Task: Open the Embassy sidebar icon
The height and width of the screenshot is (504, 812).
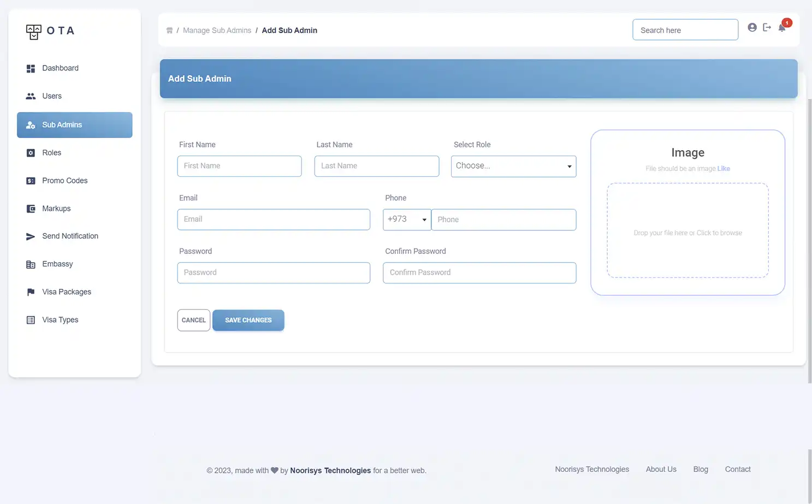Action: 31,264
